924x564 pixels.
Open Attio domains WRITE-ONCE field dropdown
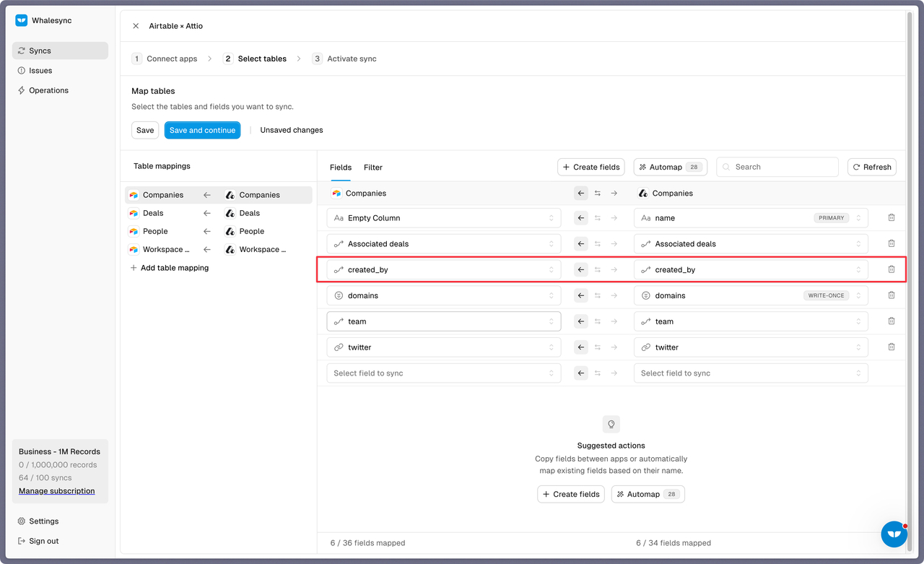751,295
